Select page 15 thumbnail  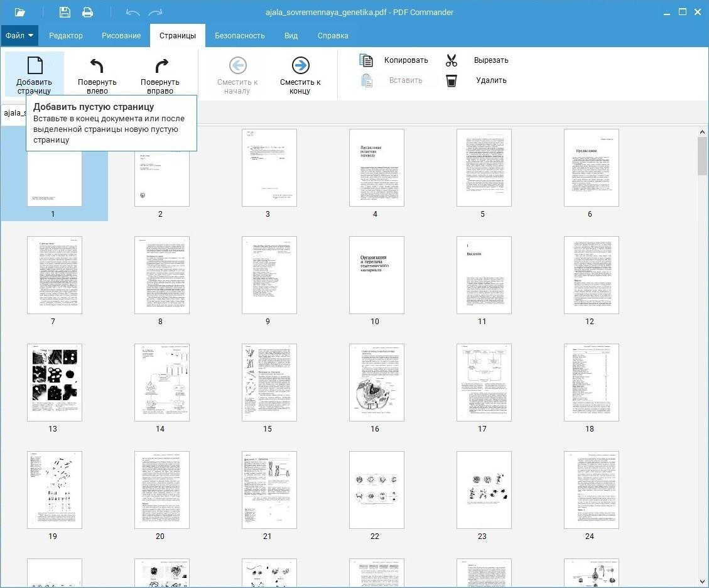click(269, 382)
